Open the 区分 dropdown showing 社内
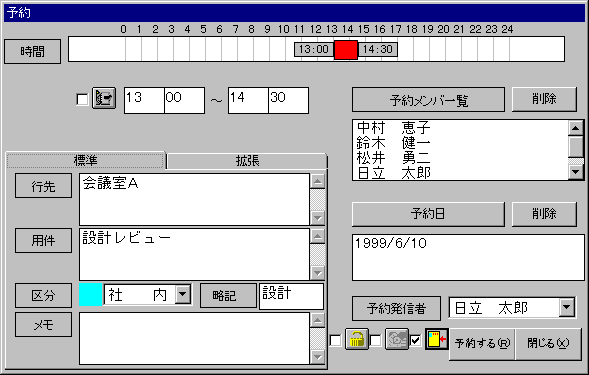This screenshot has width=589, height=375. (183, 294)
